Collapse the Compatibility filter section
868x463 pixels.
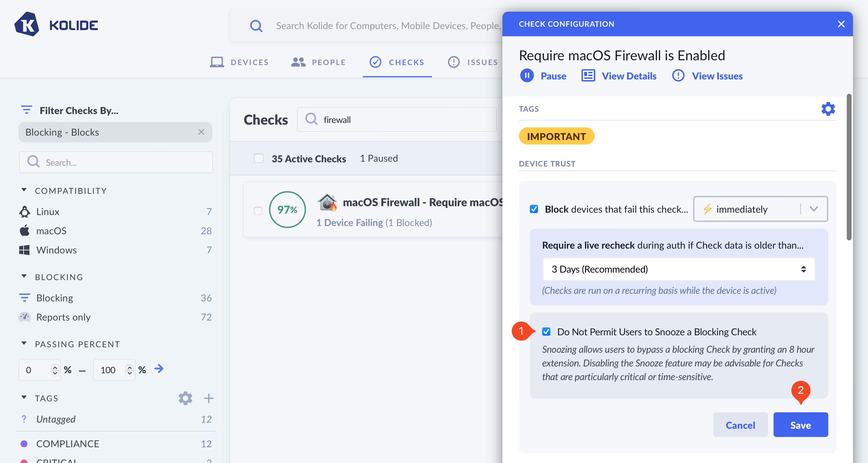(24, 190)
